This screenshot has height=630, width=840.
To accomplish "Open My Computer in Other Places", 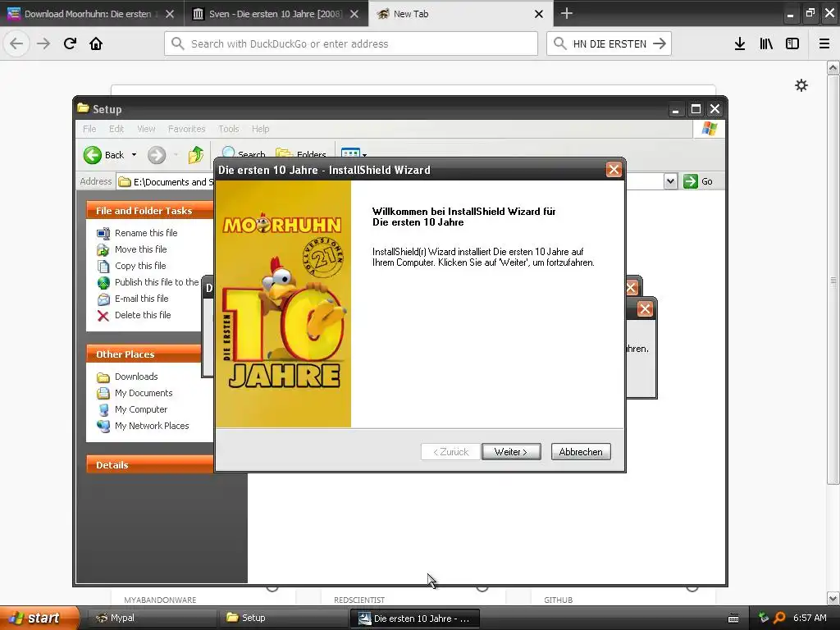I will point(141,409).
